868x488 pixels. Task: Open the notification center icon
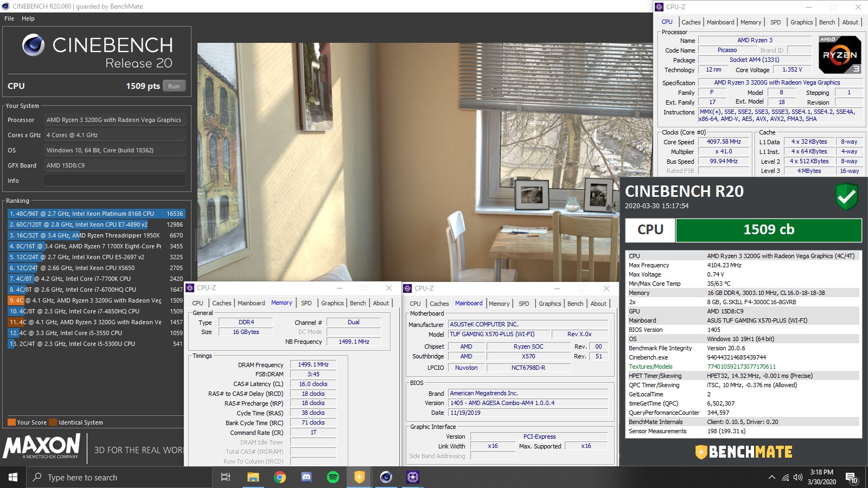tap(851, 477)
